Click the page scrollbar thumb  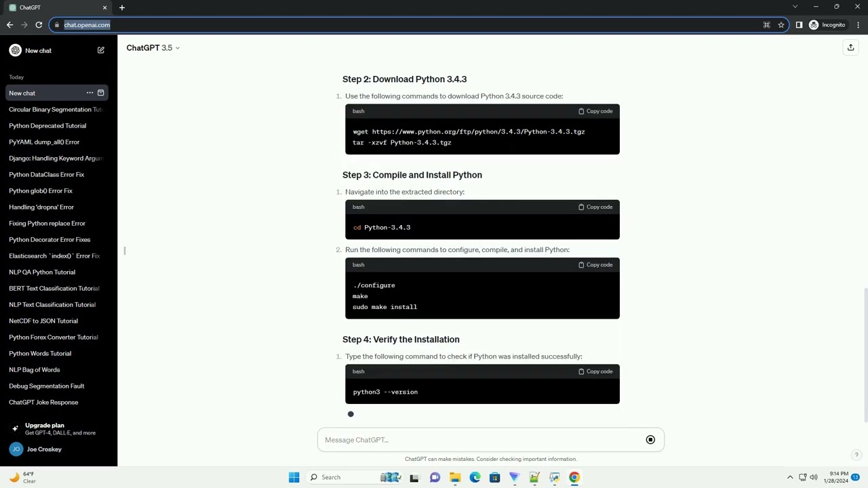point(865,356)
